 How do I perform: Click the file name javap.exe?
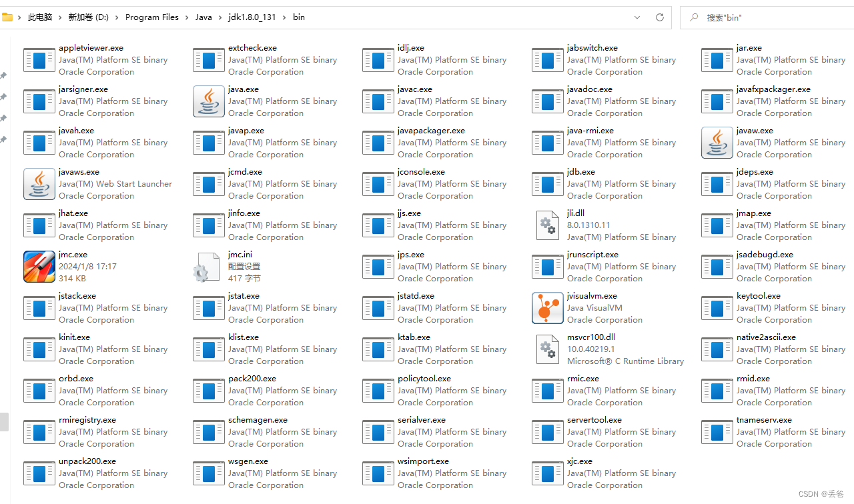246,131
